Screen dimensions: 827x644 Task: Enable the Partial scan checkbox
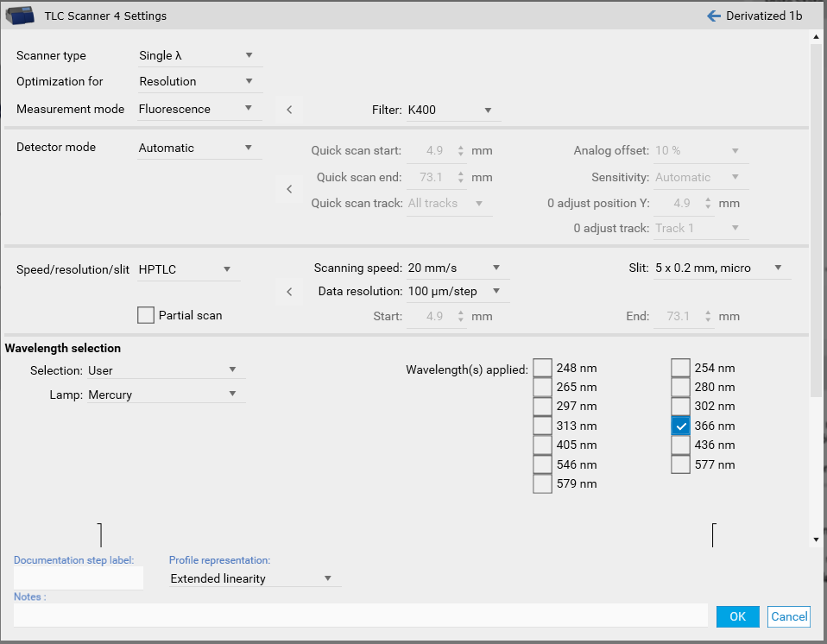pos(146,315)
